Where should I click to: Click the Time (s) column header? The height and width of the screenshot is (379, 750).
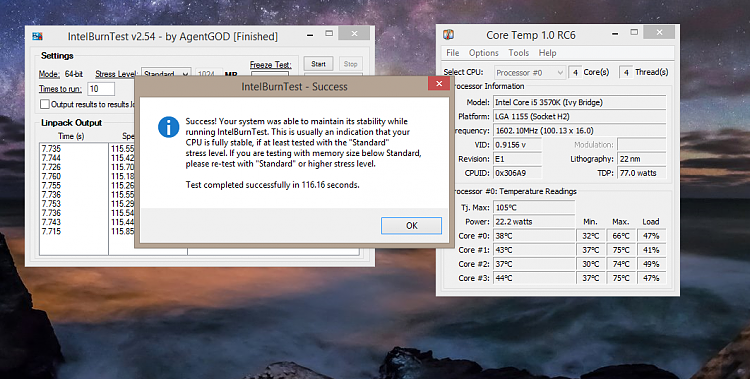point(71,136)
